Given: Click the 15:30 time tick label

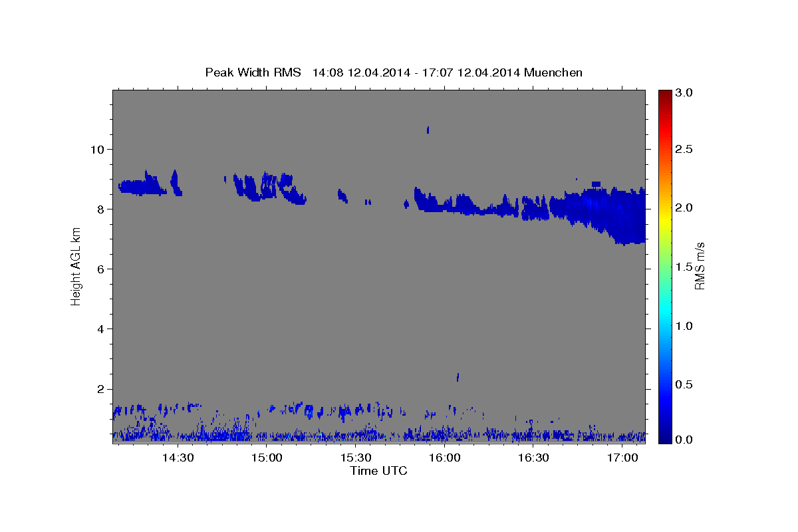Looking at the screenshot, I should [356, 458].
